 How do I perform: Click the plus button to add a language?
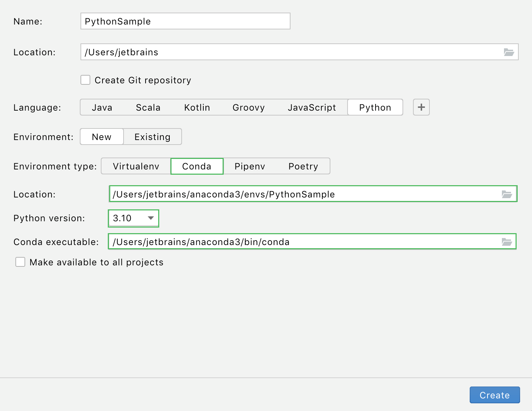pyautogui.click(x=421, y=107)
